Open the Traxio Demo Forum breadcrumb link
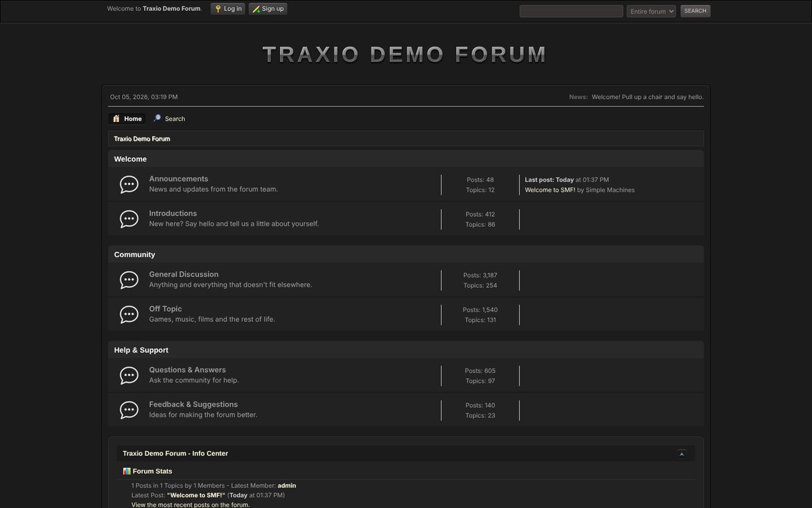 [142, 139]
